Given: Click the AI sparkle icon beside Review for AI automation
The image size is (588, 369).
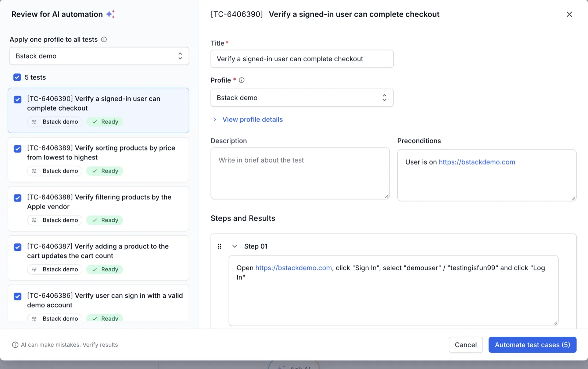Looking at the screenshot, I should tap(111, 14).
